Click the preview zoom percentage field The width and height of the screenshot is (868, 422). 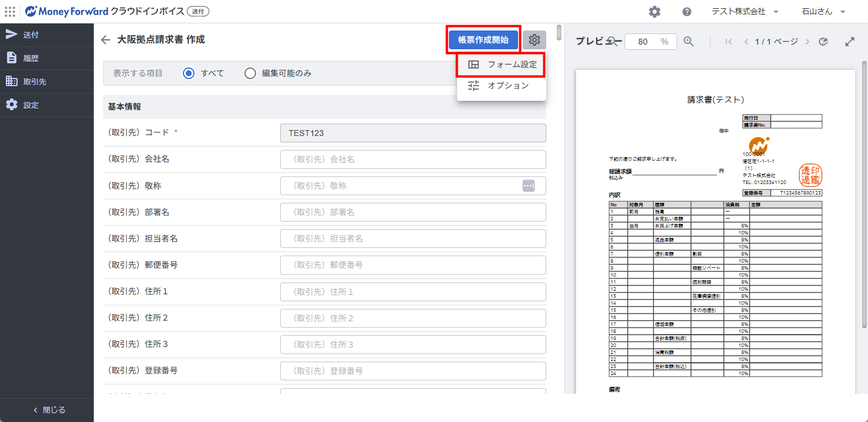pyautogui.click(x=644, y=42)
